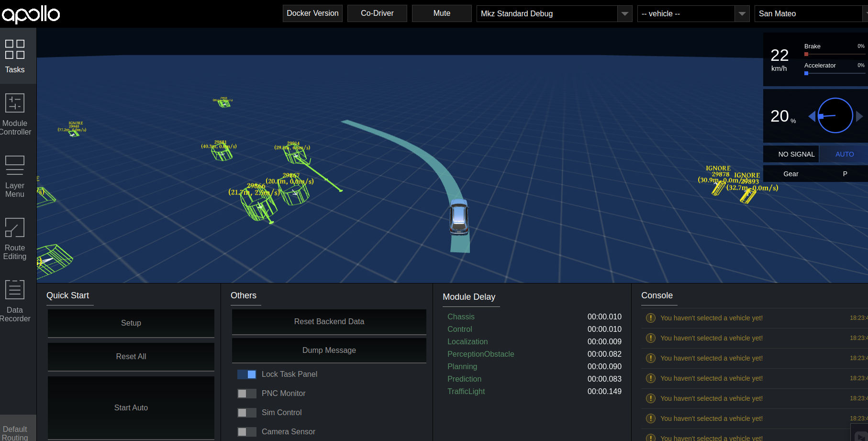Click the left turn signal arrow
Image resolution: width=868 pixels, height=441 pixels.
[812, 116]
